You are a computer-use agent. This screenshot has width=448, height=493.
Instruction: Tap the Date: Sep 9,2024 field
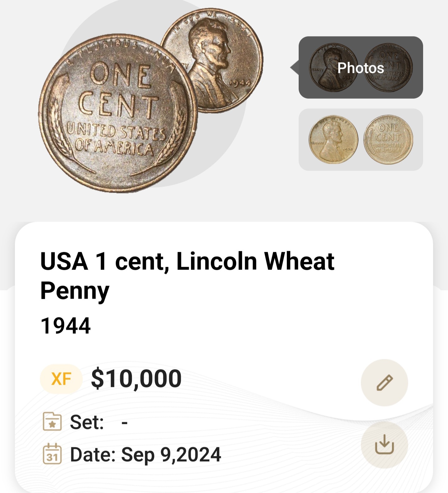point(146,455)
